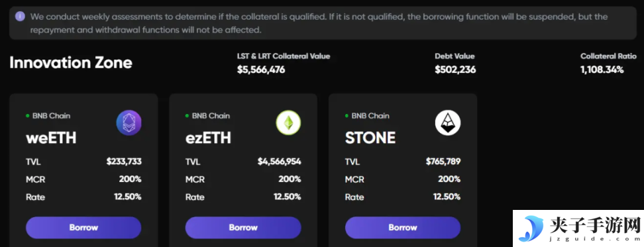Borrow against weETH collateral
The height and width of the screenshot is (247, 644).
point(83,228)
